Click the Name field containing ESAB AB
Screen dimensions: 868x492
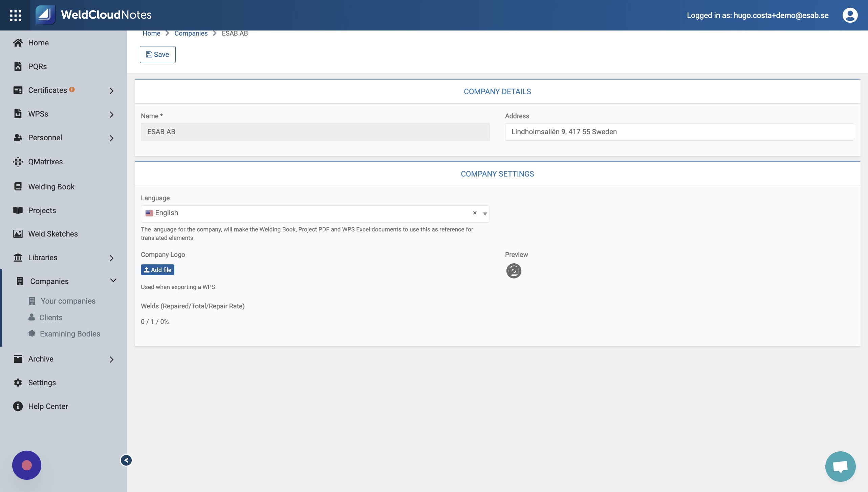pos(315,132)
